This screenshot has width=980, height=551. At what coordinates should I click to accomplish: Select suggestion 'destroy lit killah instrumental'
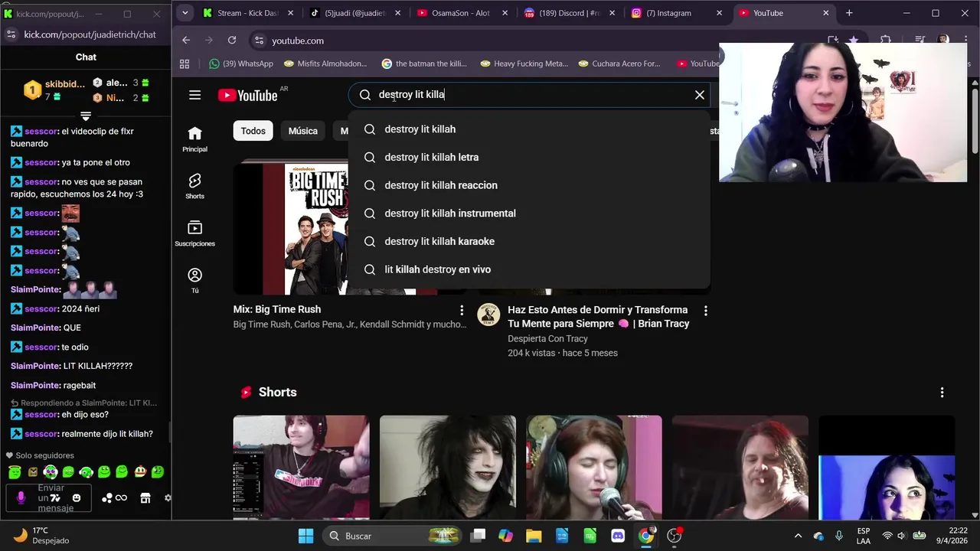[528, 214]
